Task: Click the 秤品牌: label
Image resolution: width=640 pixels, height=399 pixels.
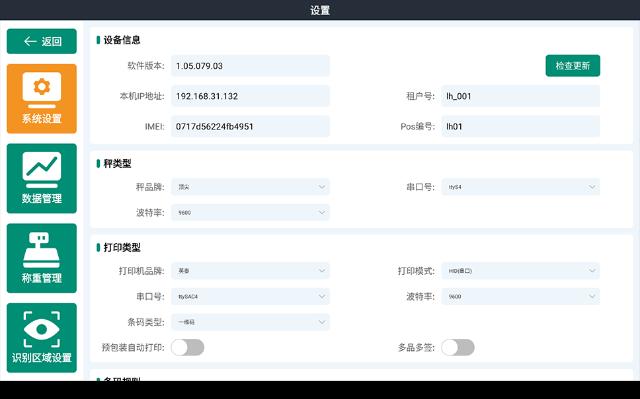Action: [x=150, y=187]
